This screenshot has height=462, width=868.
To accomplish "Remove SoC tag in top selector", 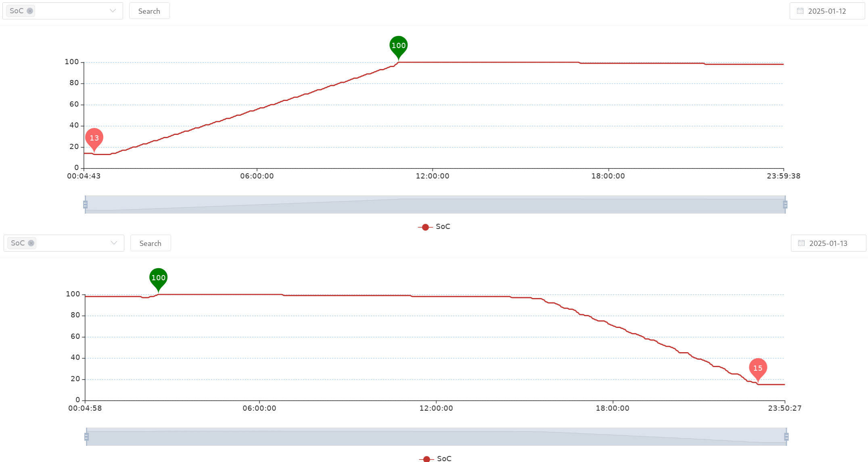I will tap(30, 11).
